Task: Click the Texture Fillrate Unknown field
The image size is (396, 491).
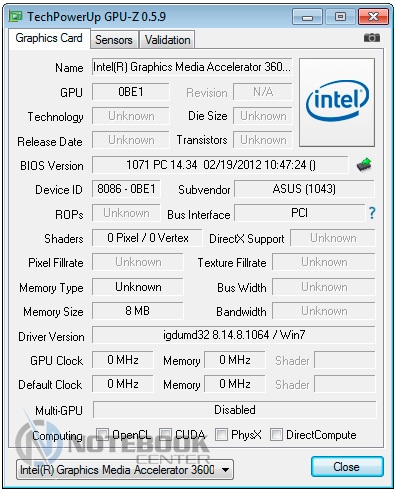Action: pos(324,262)
